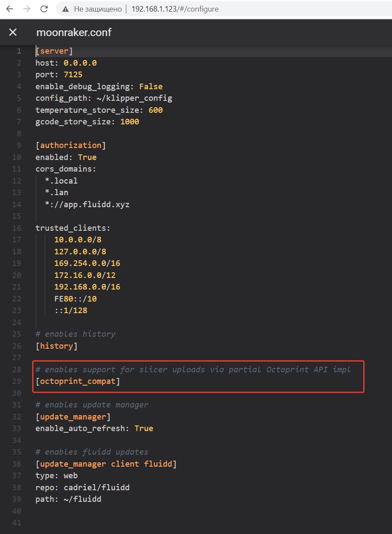Click the [history] section line
The width and height of the screenshot is (392, 534).
point(57,346)
